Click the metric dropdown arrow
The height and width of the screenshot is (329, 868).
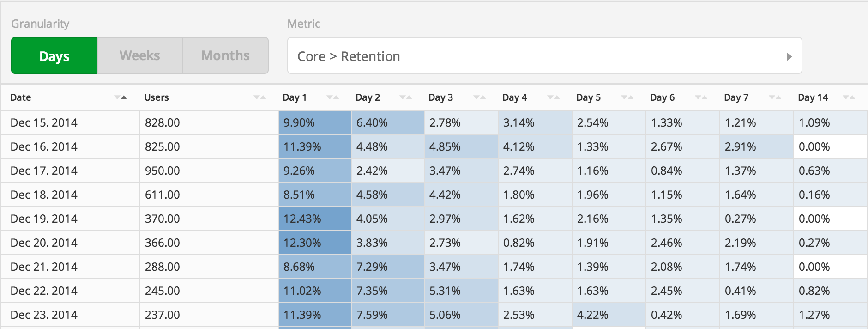click(789, 56)
